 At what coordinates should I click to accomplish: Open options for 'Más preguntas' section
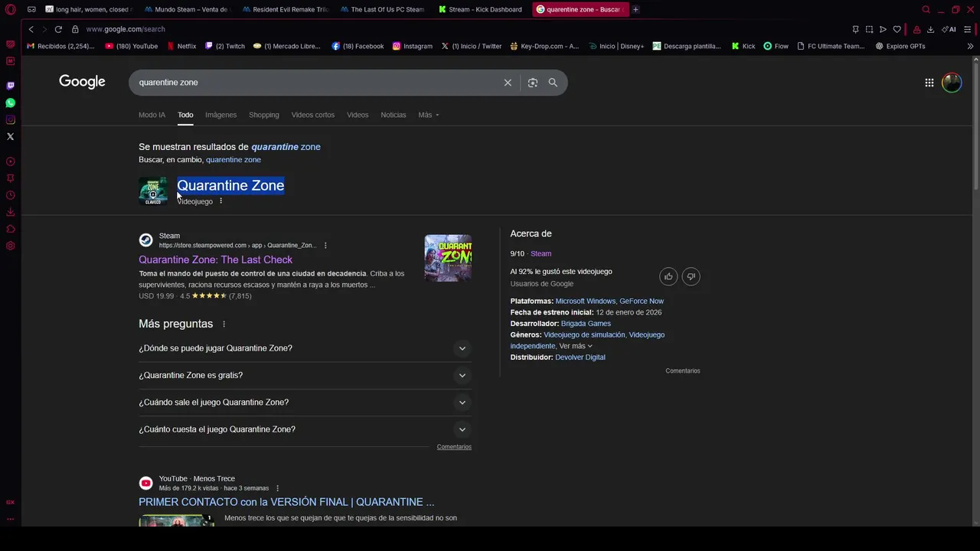(x=224, y=324)
